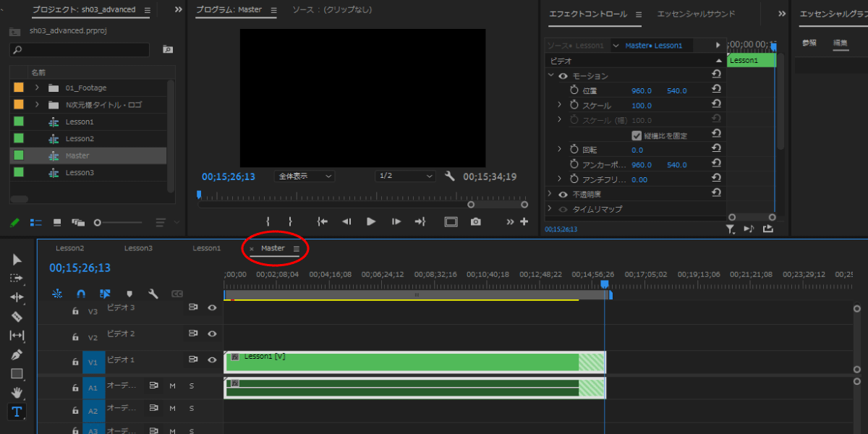The height and width of the screenshot is (434, 868).
Task: Step forward one frame in Program monitor
Action: click(396, 221)
